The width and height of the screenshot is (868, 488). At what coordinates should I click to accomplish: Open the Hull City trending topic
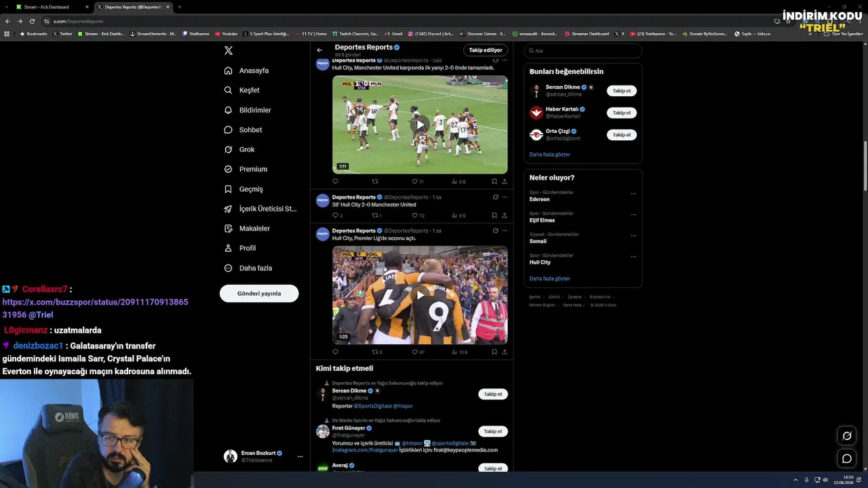[540, 262]
